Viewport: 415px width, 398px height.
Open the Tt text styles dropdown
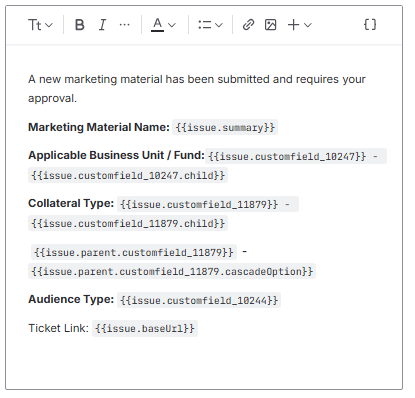click(x=40, y=25)
